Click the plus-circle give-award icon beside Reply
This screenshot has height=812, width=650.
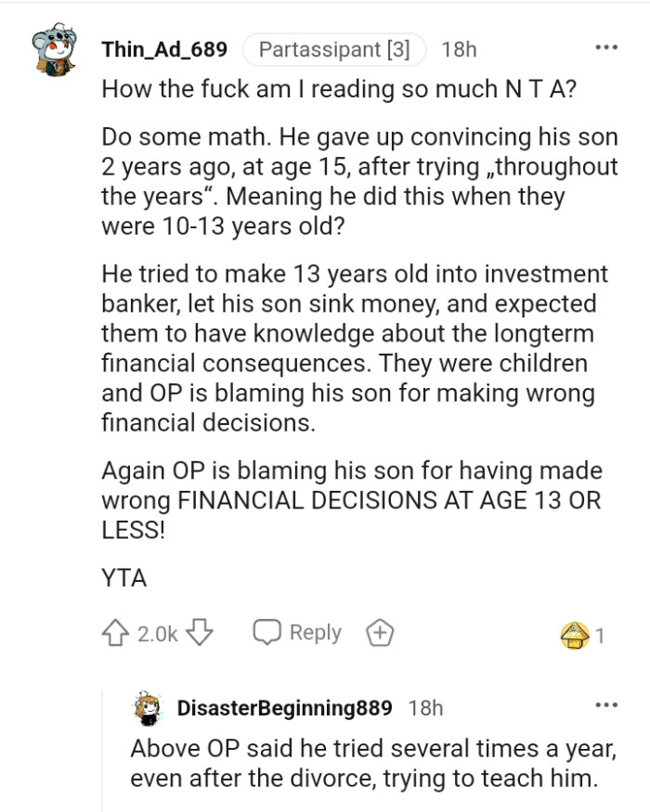pos(379,632)
